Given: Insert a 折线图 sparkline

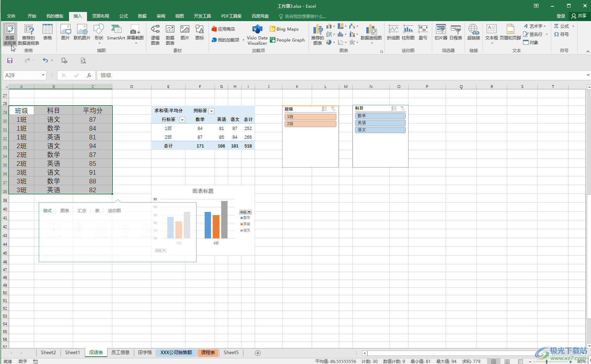Looking at the screenshot, I should point(393,32).
